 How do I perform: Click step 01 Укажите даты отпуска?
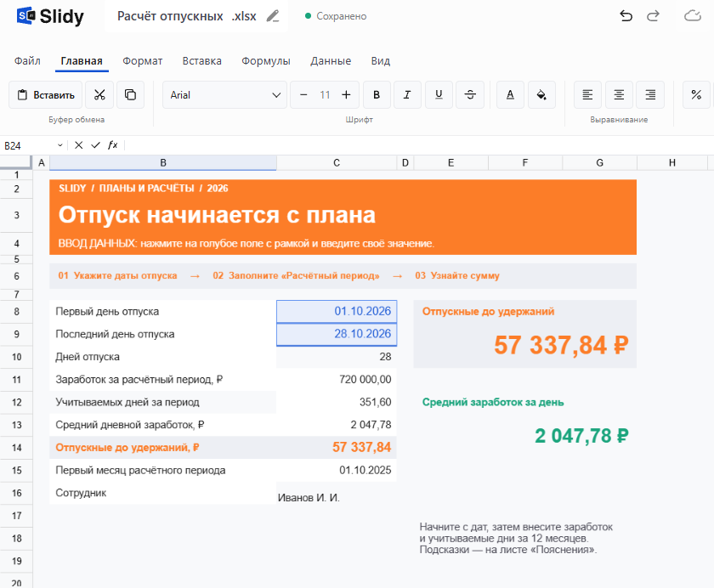pos(117,276)
